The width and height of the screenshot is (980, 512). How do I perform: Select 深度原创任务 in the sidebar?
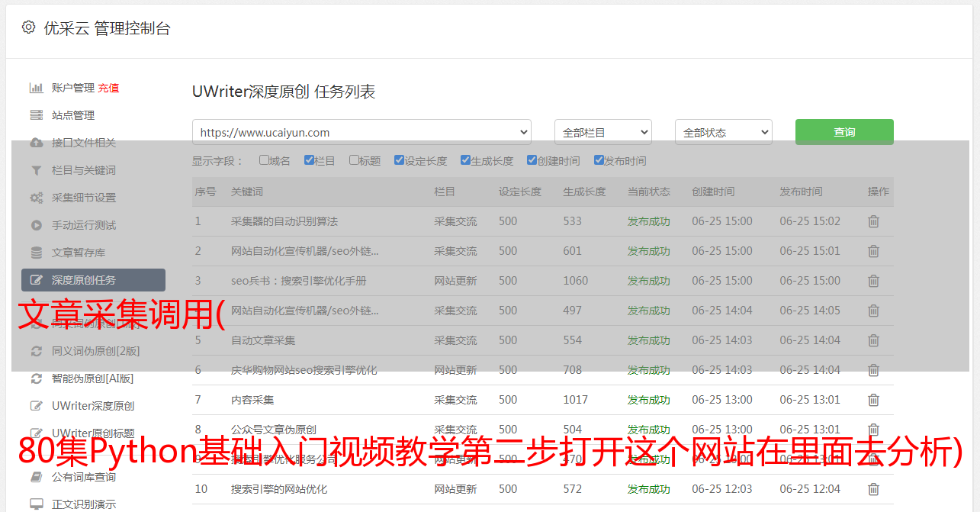pyautogui.click(x=93, y=280)
